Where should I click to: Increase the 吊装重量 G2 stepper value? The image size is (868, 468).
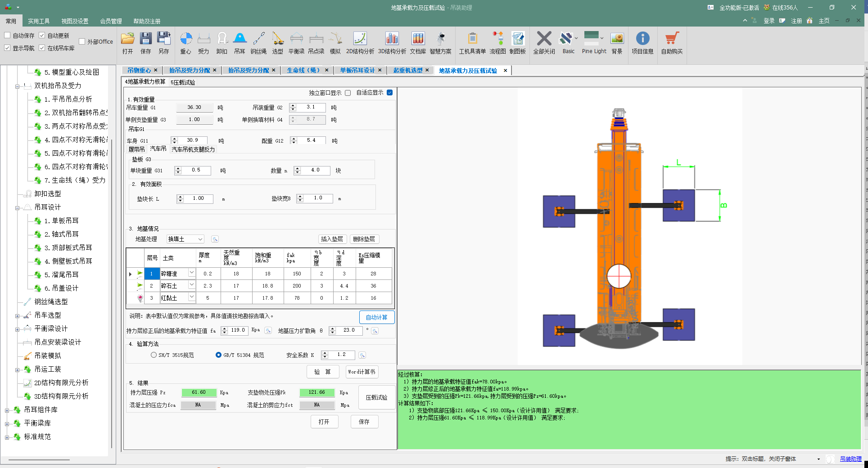pos(293,105)
